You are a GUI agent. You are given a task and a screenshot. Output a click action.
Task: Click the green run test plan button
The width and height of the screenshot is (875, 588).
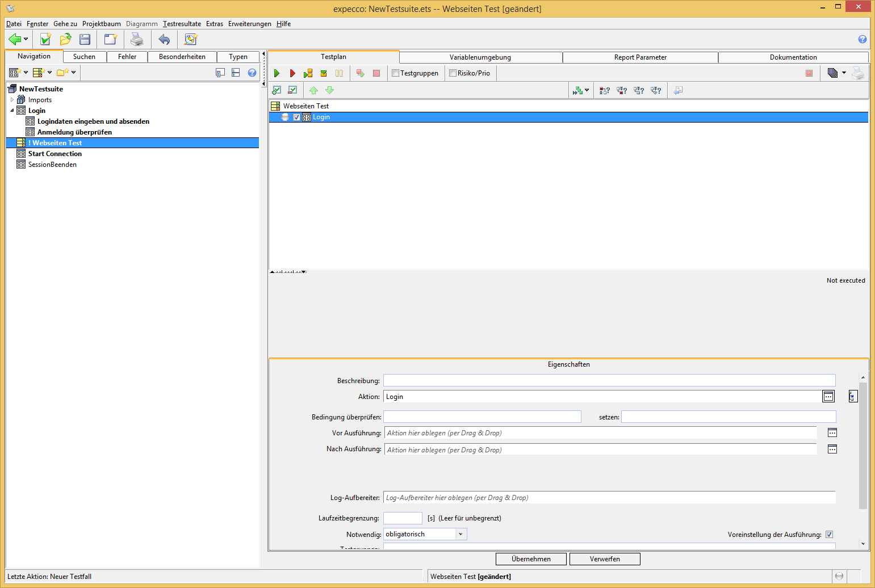pyautogui.click(x=277, y=73)
